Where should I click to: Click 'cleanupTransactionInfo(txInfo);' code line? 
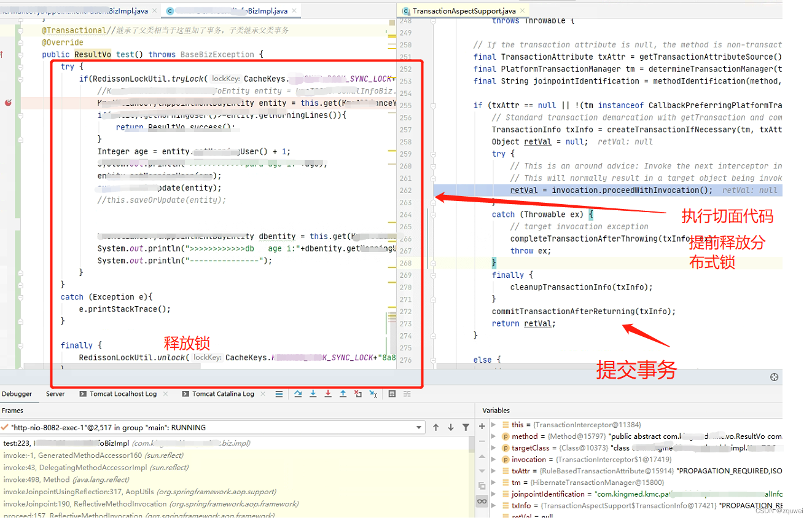click(581, 287)
